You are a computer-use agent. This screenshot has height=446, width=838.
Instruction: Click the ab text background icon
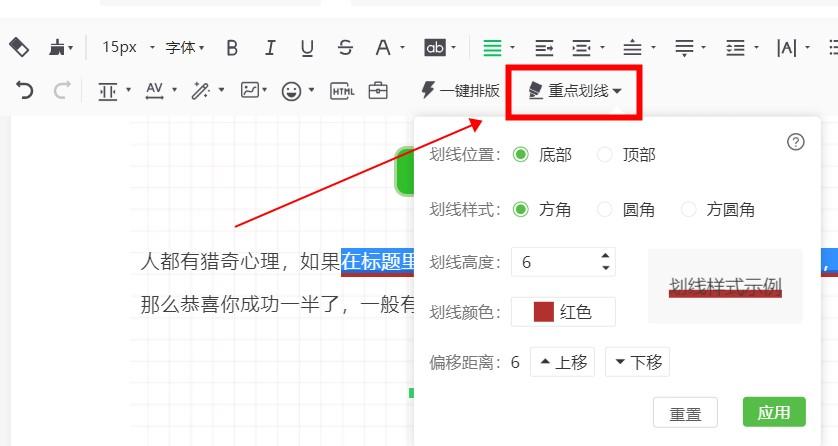pos(434,48)
